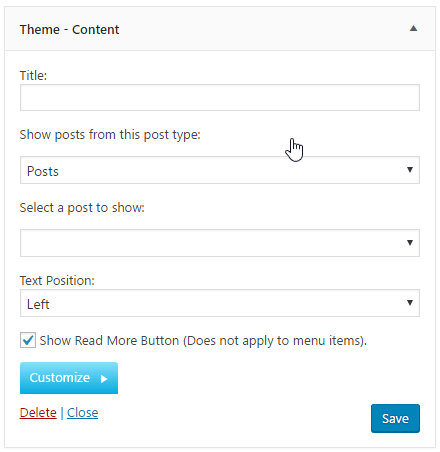Click the arrow icon of the Posts dropdown
440x452 pixels.
pos(410,170)
